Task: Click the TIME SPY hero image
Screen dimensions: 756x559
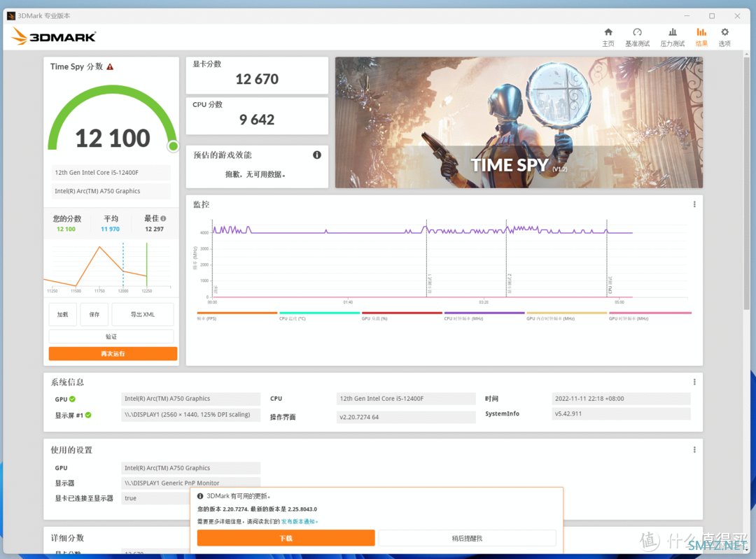Action: pos(519,122)
